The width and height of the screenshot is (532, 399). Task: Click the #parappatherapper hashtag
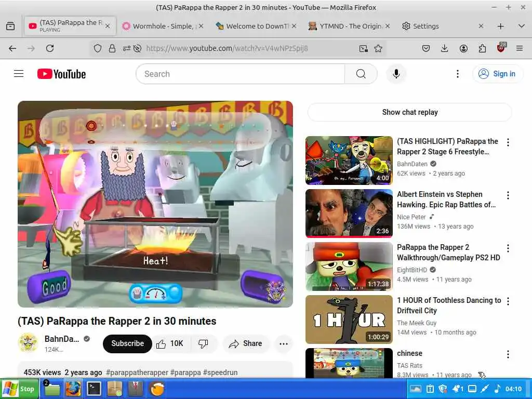point(137,373)
